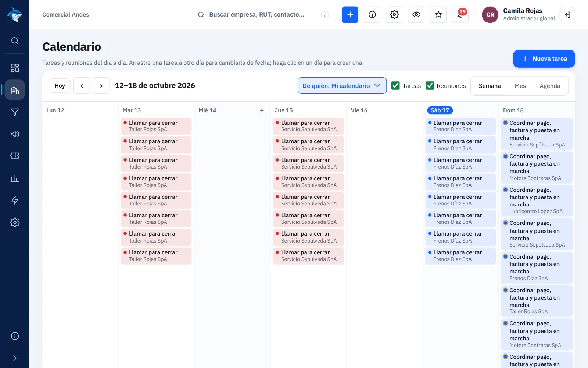
Task: Open notifications bell showing 29
Action: [x=460, y=15]
